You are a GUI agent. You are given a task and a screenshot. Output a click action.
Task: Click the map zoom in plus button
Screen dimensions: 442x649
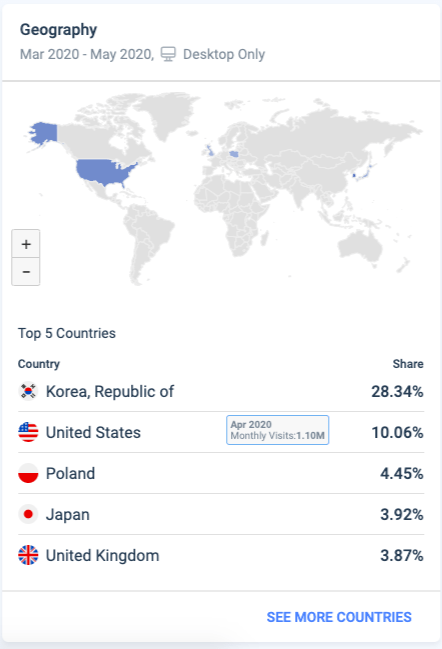pyautogui.click(x=26, y=244)
